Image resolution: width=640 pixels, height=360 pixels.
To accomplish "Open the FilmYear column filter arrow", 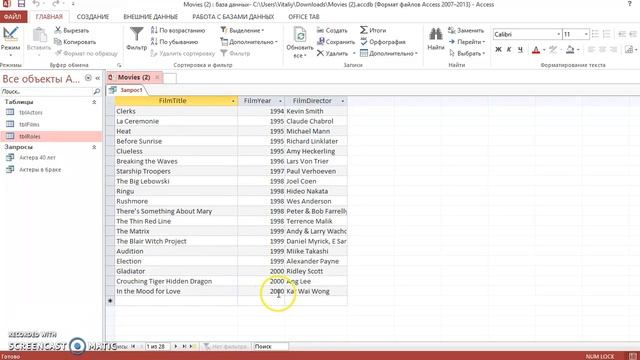I will (280, 101).
